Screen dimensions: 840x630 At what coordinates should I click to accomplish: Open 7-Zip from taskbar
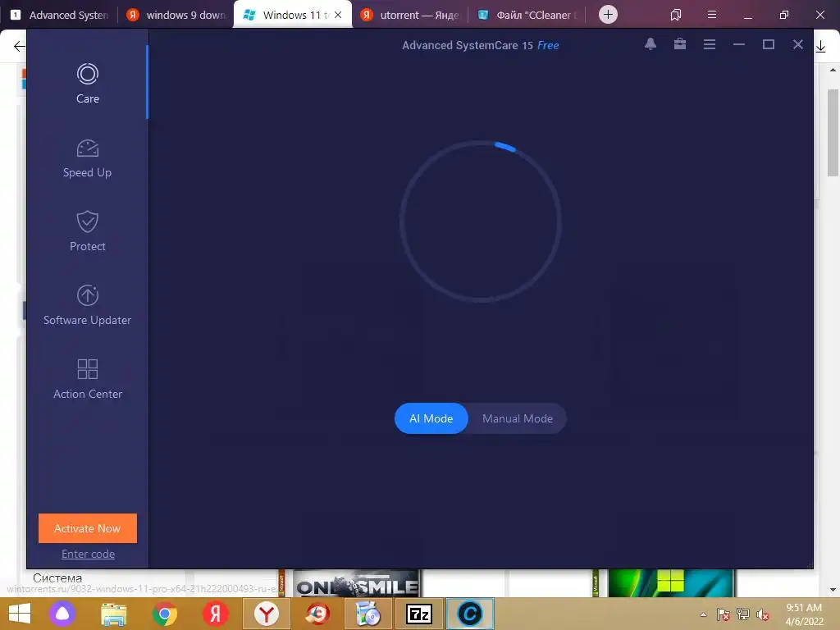(419, 614)
